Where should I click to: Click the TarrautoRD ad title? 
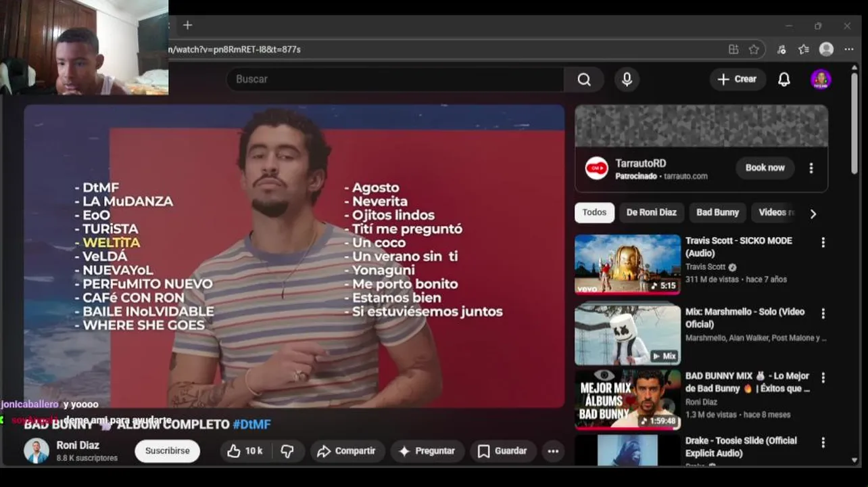640,164
